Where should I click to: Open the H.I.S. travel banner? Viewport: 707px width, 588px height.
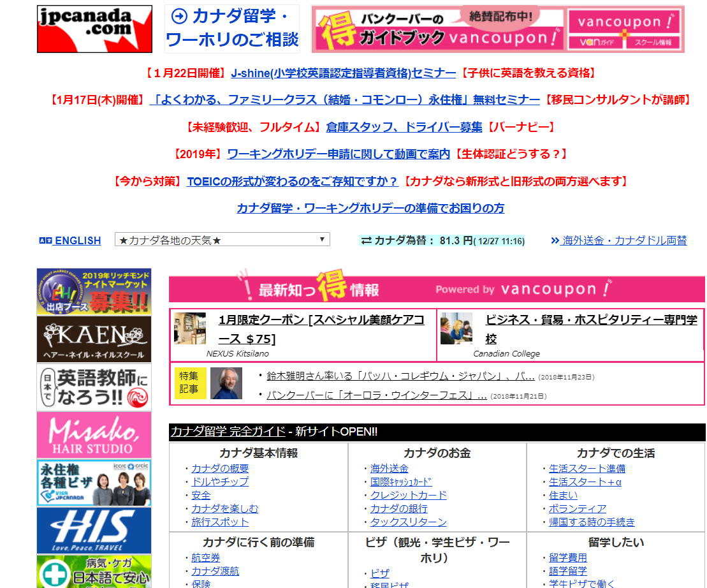[94, 530]
